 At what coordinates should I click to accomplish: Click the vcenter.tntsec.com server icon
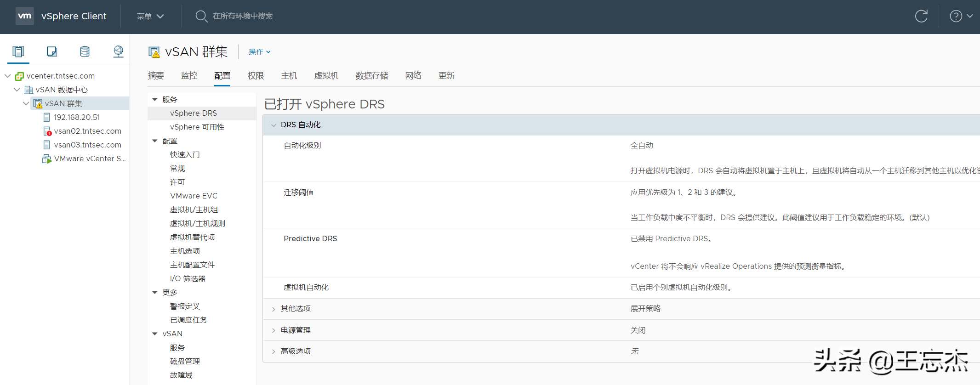[19, 76]
